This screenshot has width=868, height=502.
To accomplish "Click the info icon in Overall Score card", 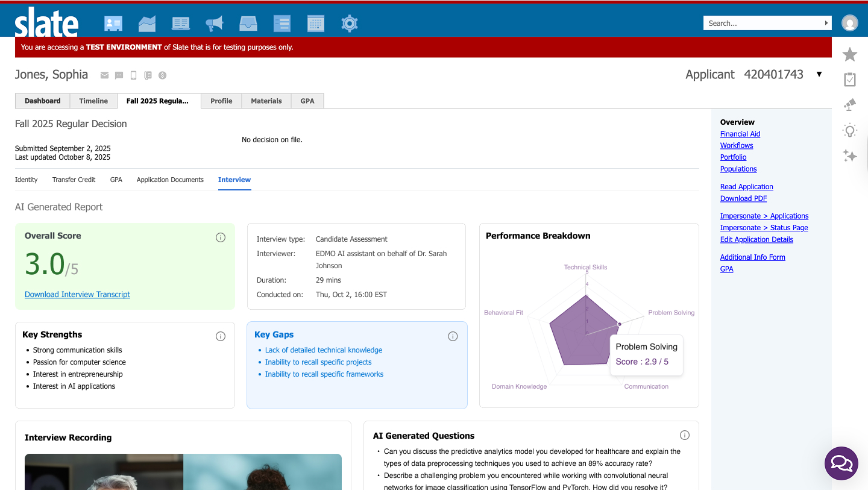I will tap(221, 237).
